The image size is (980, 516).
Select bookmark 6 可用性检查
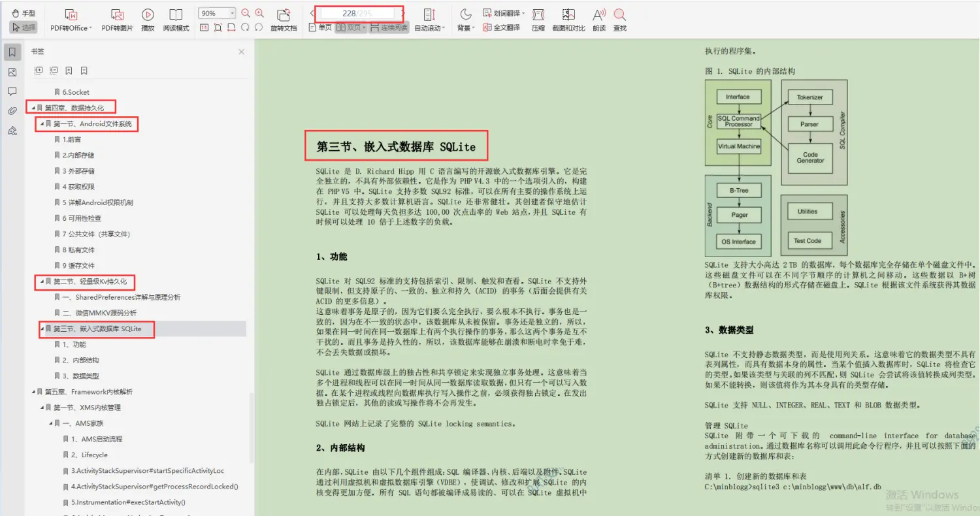82,218
